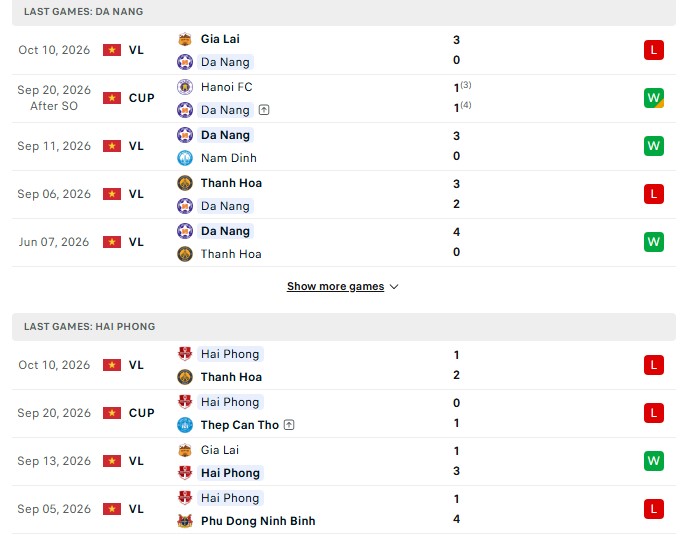Open the Thep Can Tho team link
This screenshot has height=536, width=686.
click(x=239, y=425)
